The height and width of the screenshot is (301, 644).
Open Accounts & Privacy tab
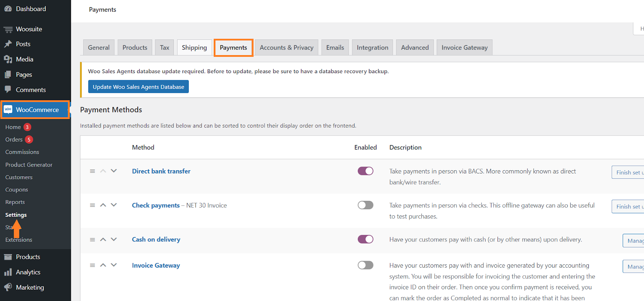coord(287,47)
